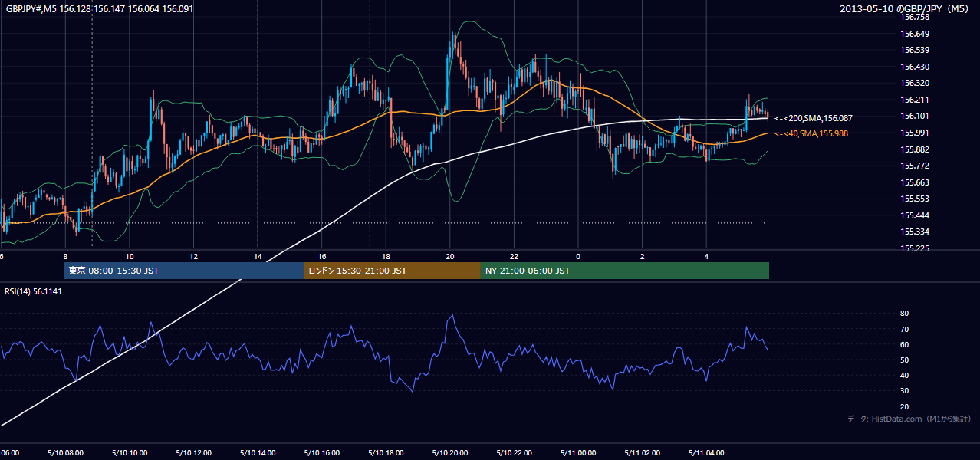Click hour tick 12 under the price chart
The width and height of the screenshot is (980, 460).
coord(194,257)
